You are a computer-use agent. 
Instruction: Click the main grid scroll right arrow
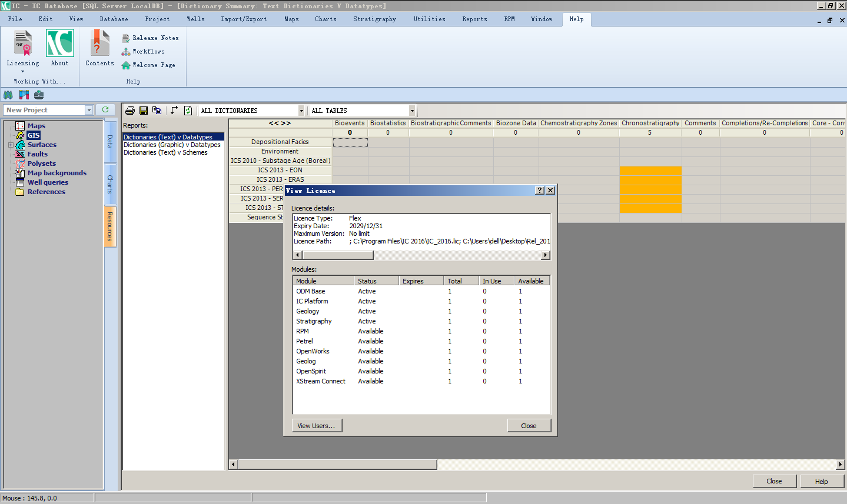[840, 465]
